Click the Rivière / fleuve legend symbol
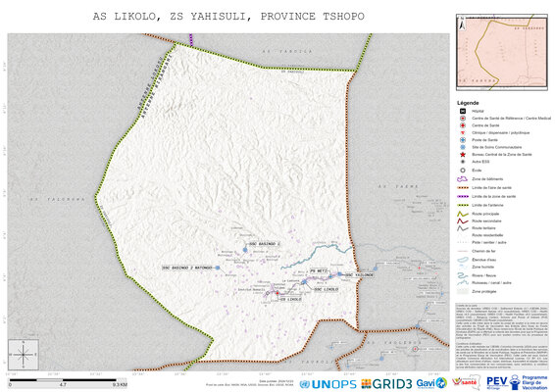The image size is (555, 392). 463,275
